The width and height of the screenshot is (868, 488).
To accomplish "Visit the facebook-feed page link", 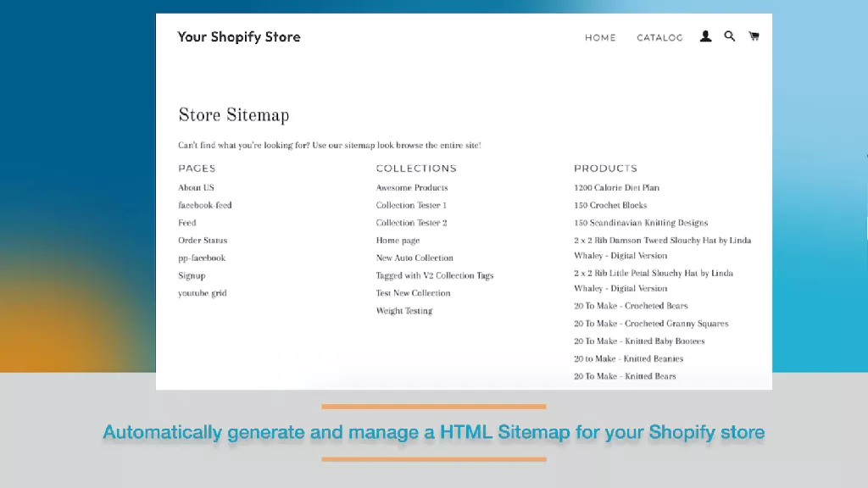I will coord(203,205).
